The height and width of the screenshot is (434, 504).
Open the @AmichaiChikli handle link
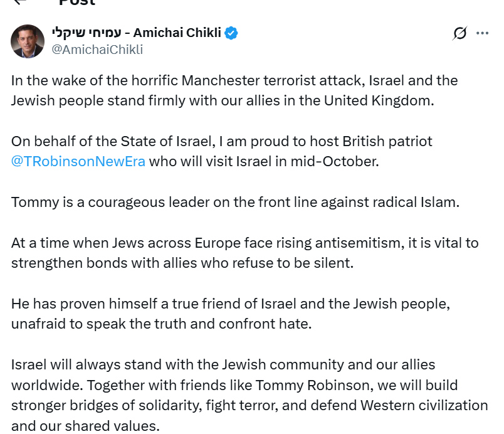97,50
